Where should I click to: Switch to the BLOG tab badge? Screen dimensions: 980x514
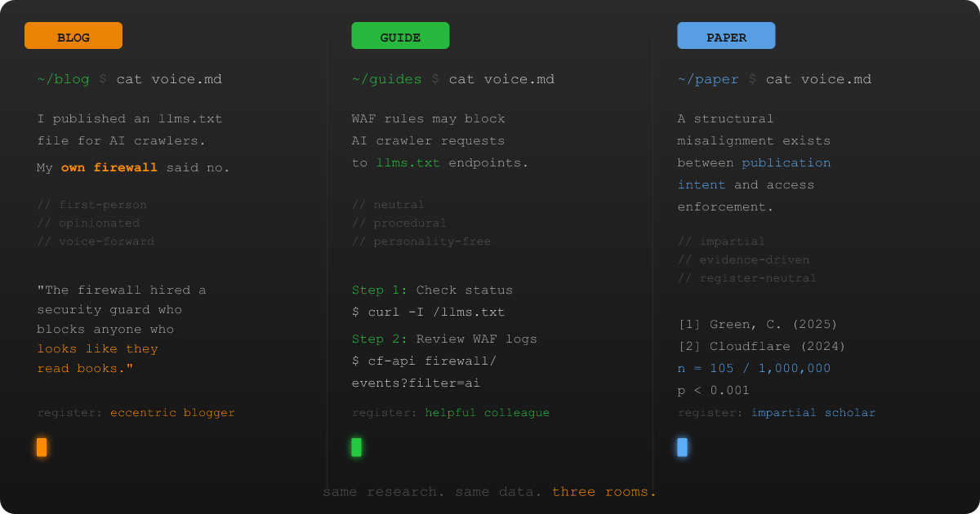[73, 36]
